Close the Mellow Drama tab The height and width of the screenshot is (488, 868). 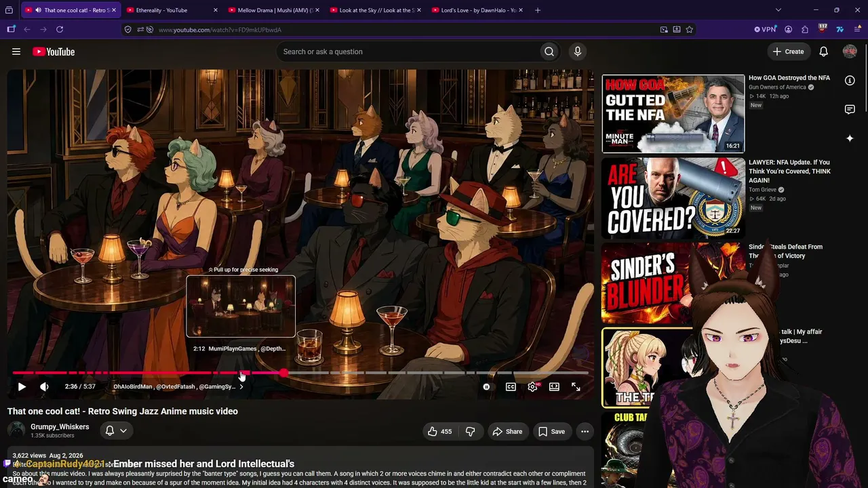click(317, 10)
